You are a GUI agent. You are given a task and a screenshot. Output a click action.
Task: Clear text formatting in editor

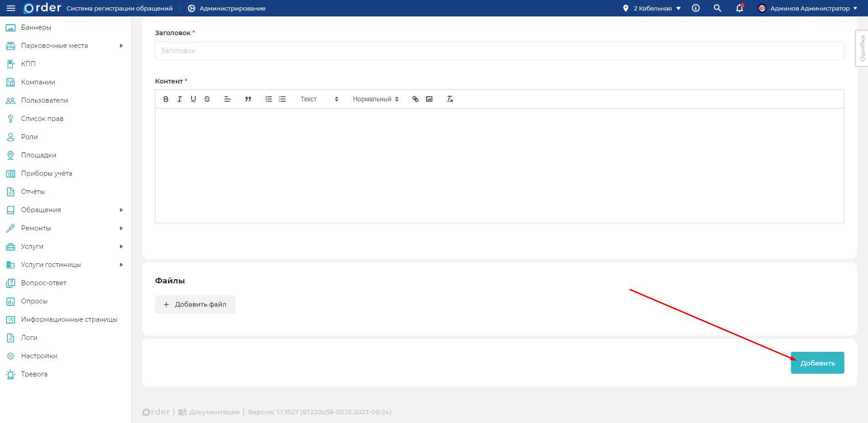click(450, 99)
